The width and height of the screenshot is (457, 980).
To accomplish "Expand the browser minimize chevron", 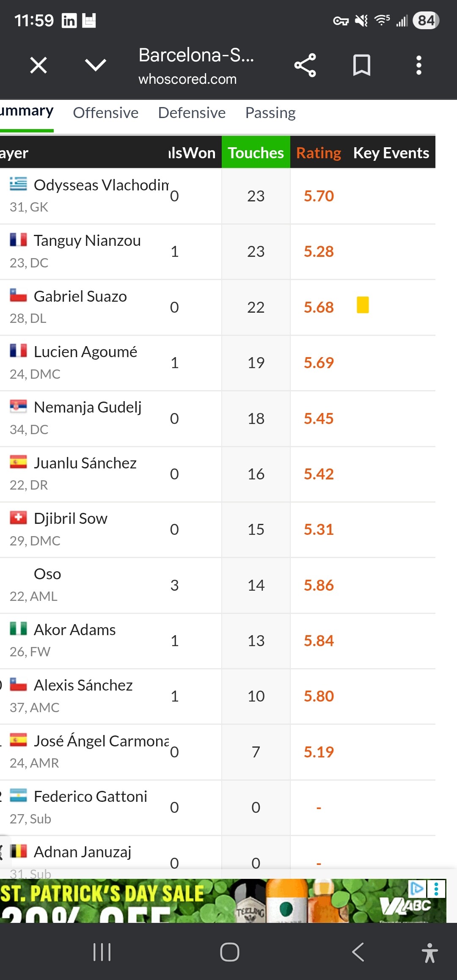I will [x=96, y=65].
